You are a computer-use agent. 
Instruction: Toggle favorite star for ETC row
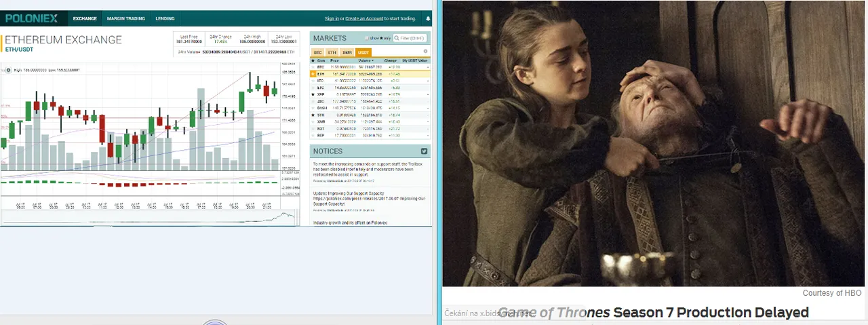click(x=313, y=88)
